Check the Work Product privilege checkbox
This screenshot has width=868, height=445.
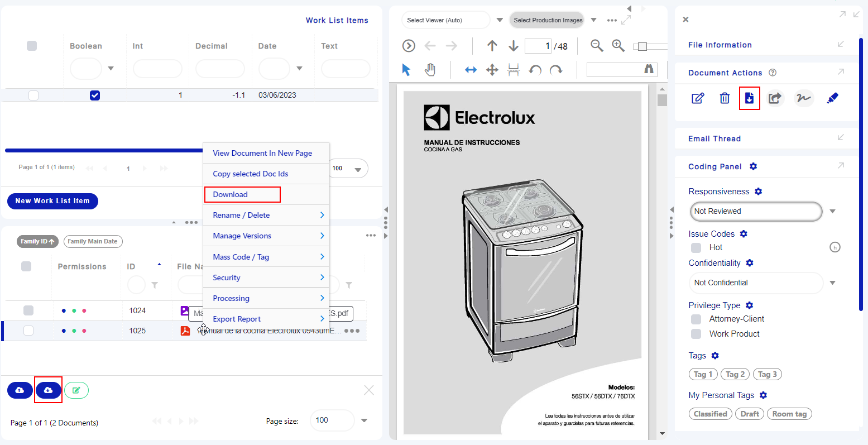point(696,334)
